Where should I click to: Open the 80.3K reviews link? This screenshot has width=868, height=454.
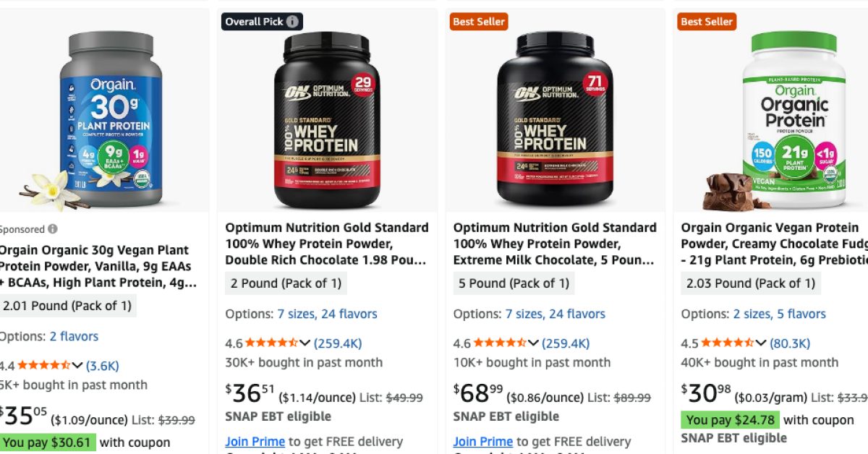tap(790, 343)
